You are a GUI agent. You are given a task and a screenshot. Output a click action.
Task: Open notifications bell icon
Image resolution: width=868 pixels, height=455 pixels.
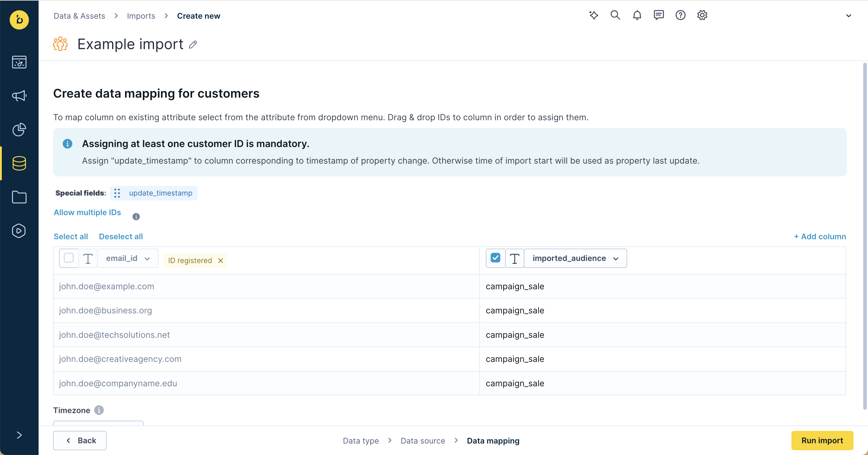637,15
